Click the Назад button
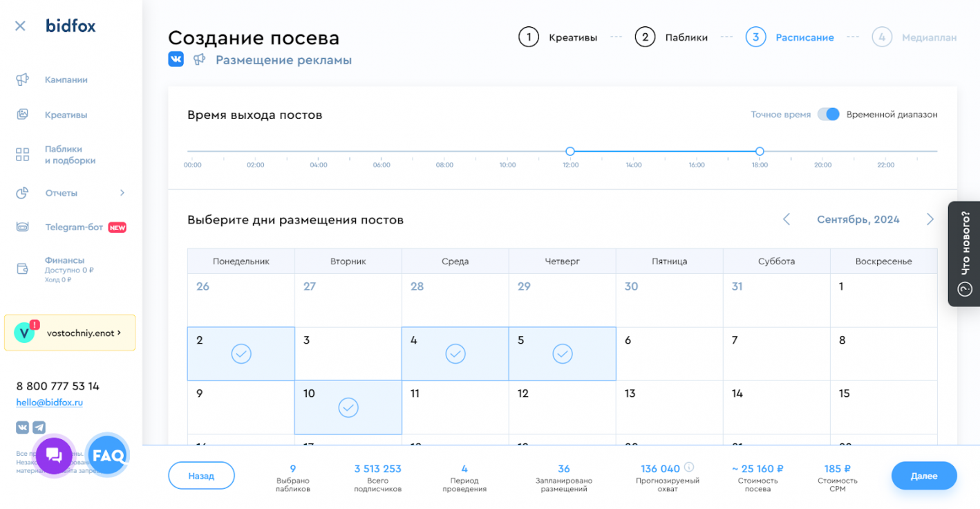Screen dimensions: 980x509 click(x=201, y=476)
